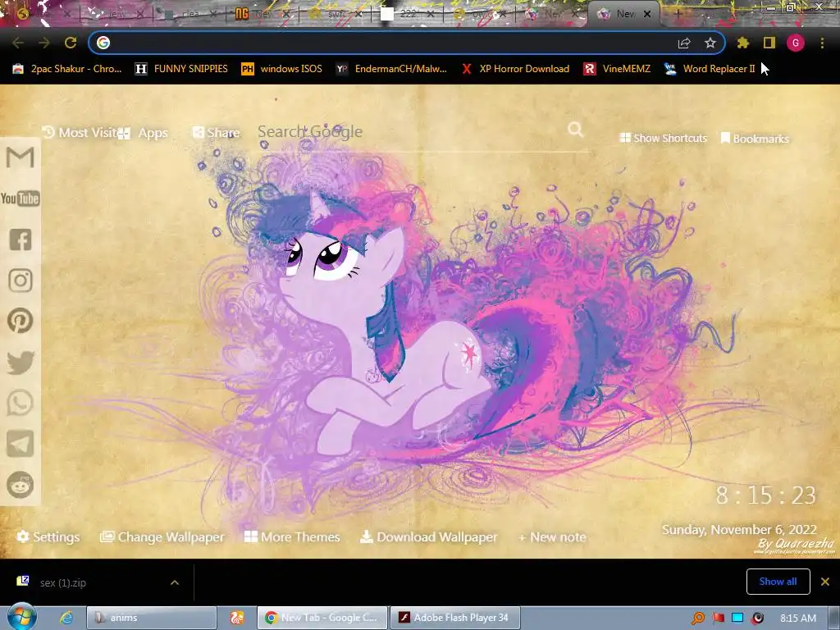840x630 pixels.
Task: Switch to anims taskbar window
Action: [152, 618]
